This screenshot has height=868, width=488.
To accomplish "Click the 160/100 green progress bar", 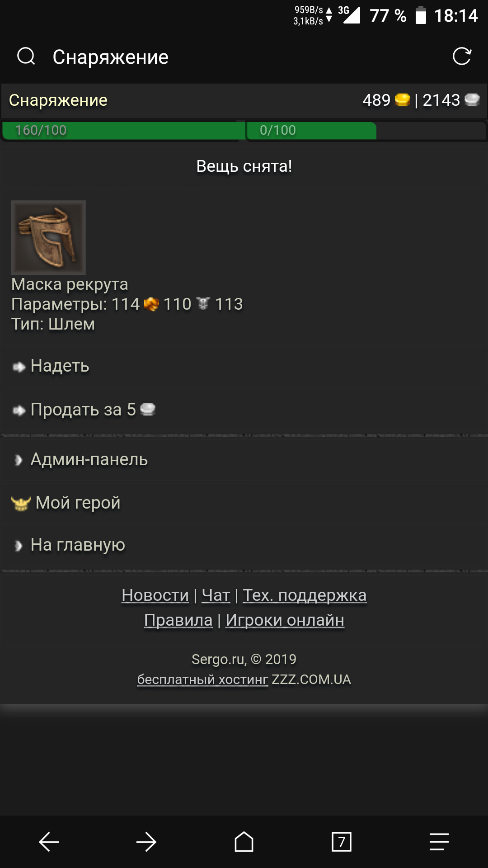I will click(x=123, y=130).
